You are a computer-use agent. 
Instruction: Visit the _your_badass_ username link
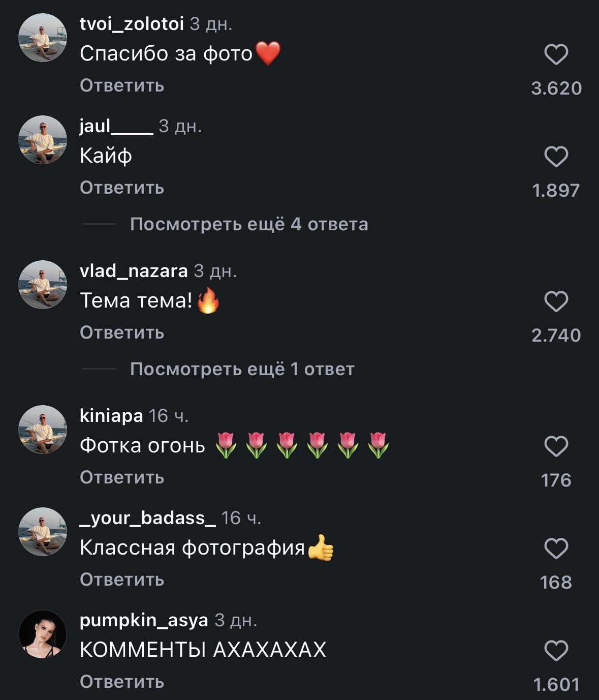[x=148, y=518]
